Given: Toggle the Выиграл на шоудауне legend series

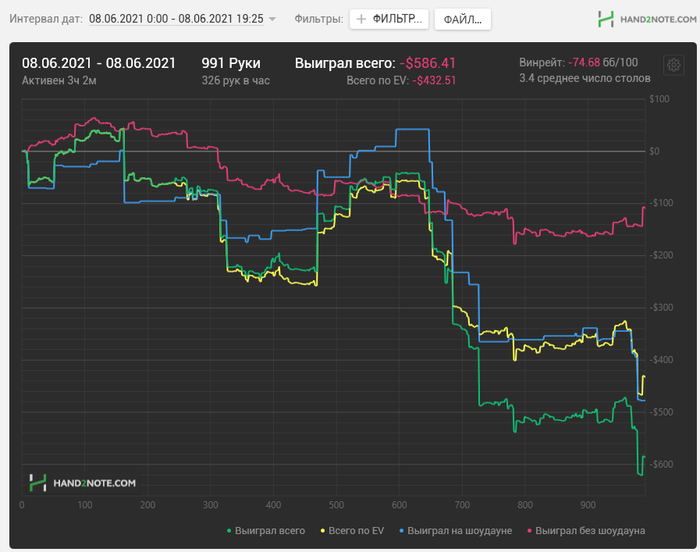Looking at the screenshot, I should pyautogui.click(x=455, y=531).
